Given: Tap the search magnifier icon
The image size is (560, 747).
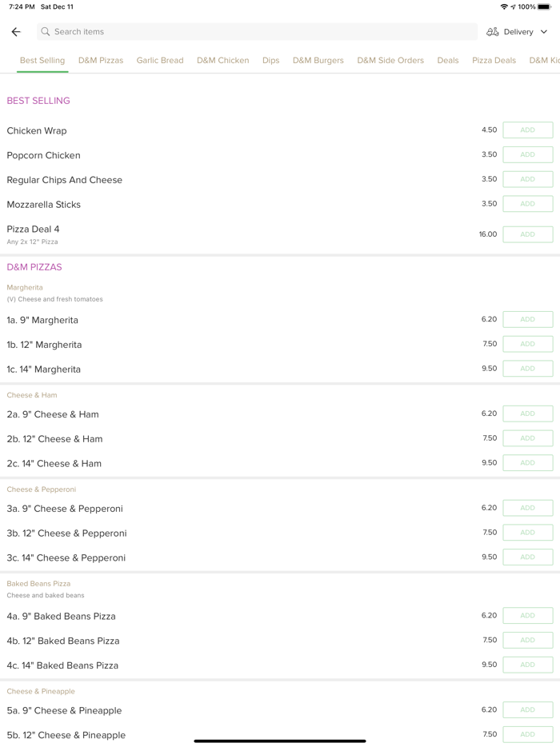Looking at the screenshot, I should click(x=46, y=32).
